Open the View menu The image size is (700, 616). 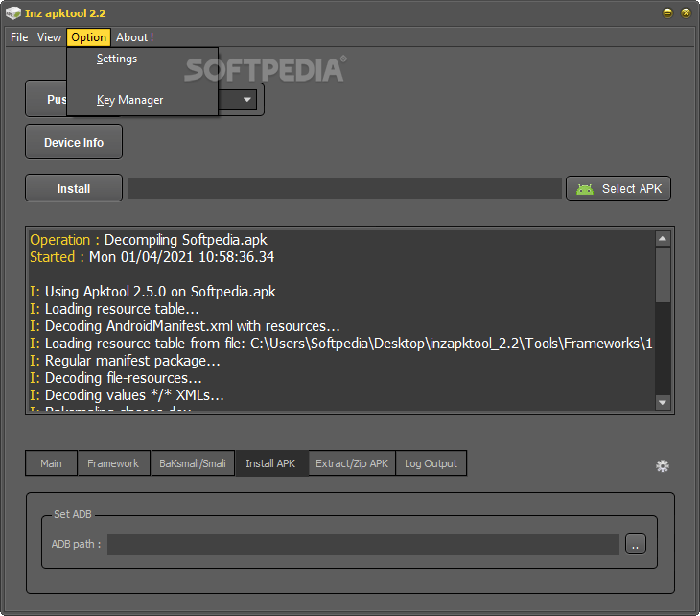pyautogui.click(x=49, y=37)
